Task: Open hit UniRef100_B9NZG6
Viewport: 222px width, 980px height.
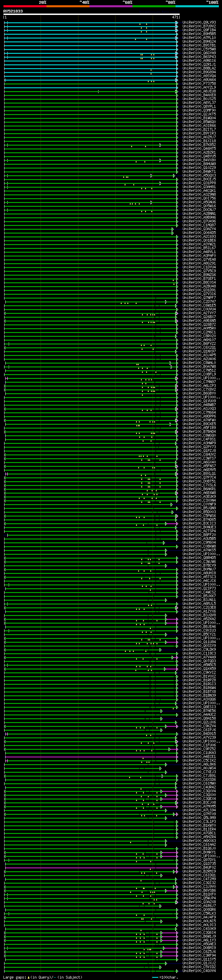Action: [x=199, y=275]
